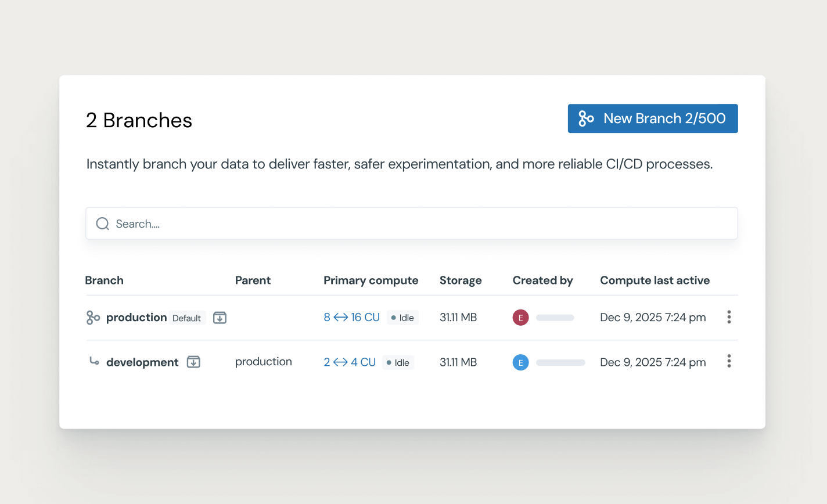Image resolution: width=827 pixels, height=504 pixels.
Task: Open the 2 ↔ 4 CU compute link
Action: pos(350,362)
